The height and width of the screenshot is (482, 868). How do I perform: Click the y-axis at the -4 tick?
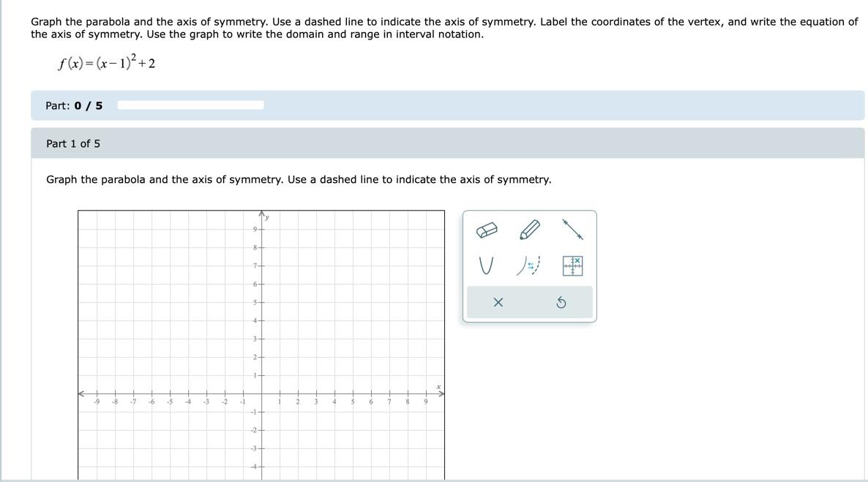261,467
